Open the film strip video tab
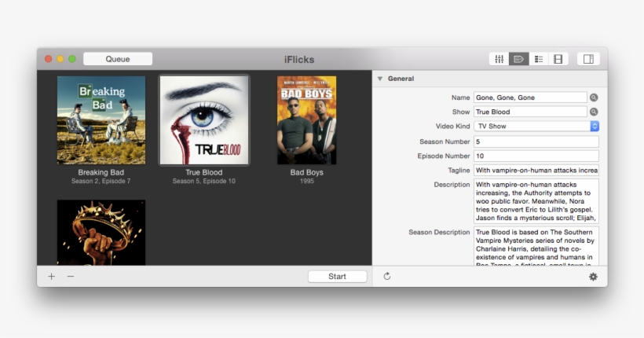 (x=558, y=59)
